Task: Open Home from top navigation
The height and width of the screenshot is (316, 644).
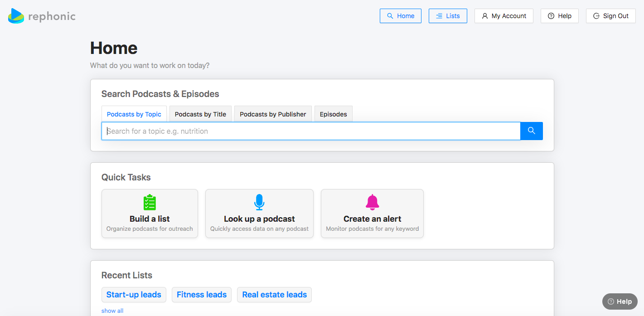Action: click(401, 16)
